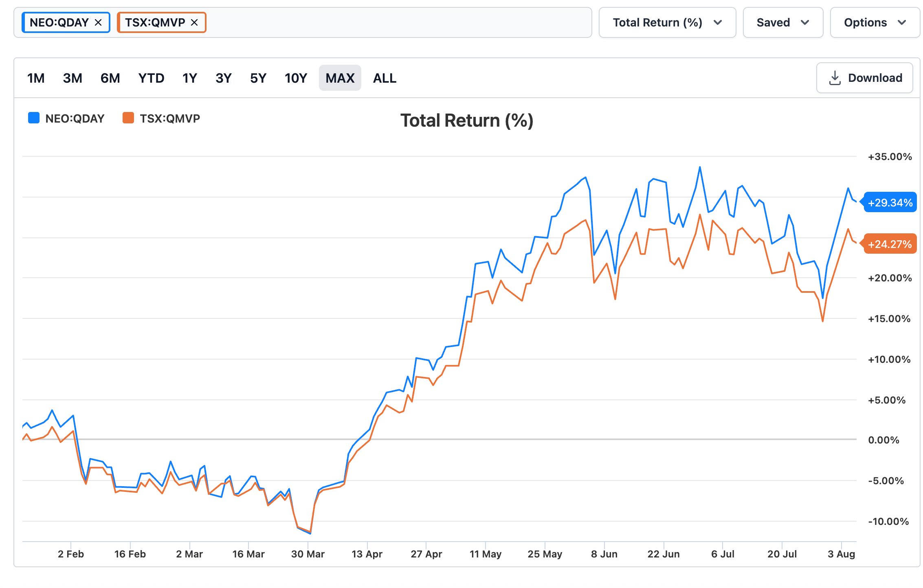Click the orange +24.27% value marker
The height and width of the screenshot is (588, 923).
[890, 244]
